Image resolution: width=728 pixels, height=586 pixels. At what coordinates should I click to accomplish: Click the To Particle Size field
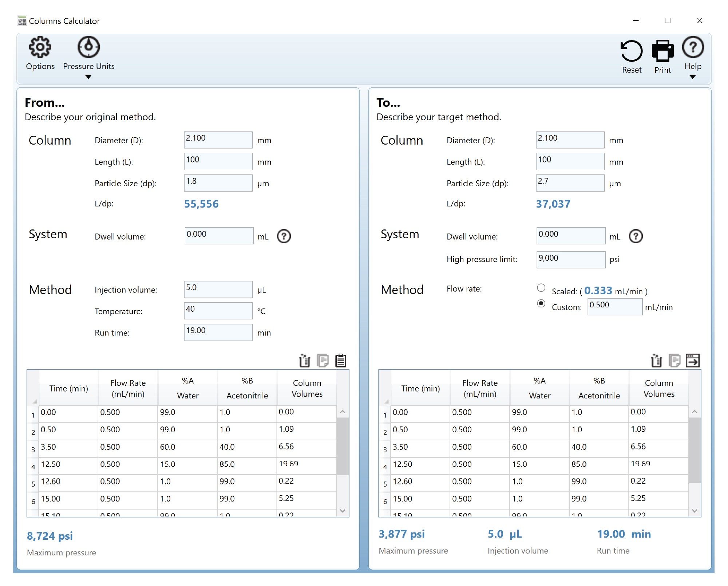570,183
